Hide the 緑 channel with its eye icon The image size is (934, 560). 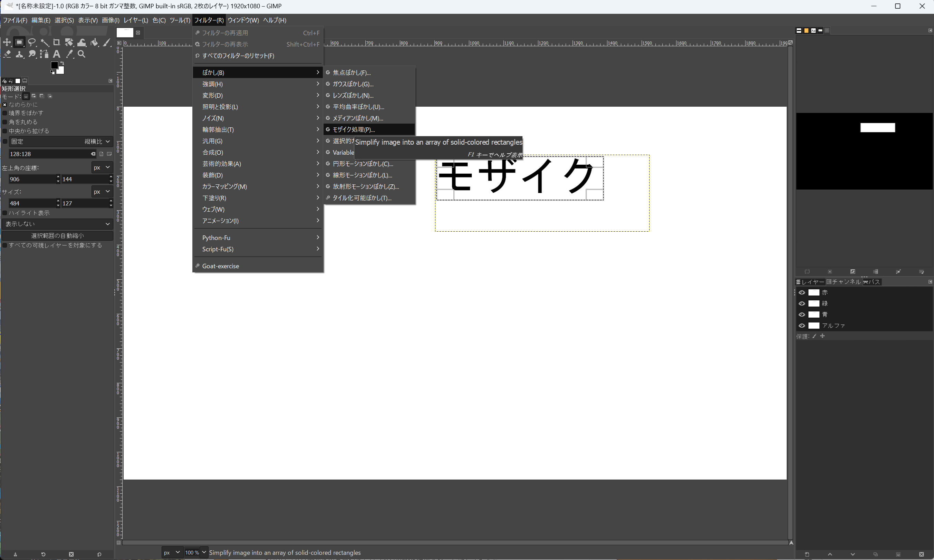point(802,303)
